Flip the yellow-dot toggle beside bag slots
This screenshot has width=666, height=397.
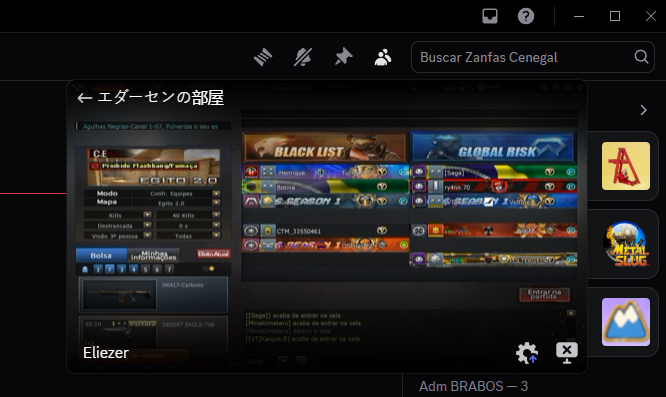point(209,269)
